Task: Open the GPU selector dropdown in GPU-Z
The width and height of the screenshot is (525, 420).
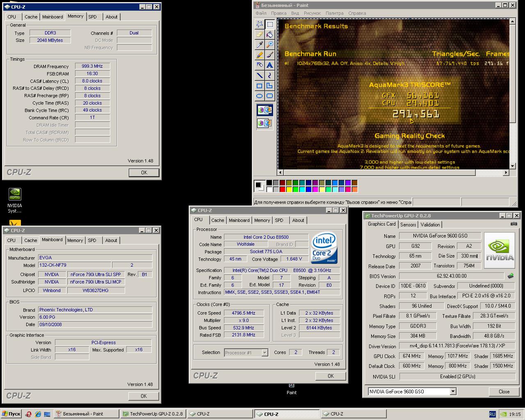Action: 453,391
